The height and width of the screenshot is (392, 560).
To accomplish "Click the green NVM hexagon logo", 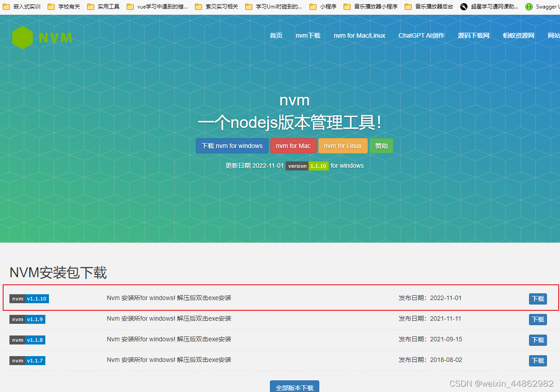I will [22, 37].
